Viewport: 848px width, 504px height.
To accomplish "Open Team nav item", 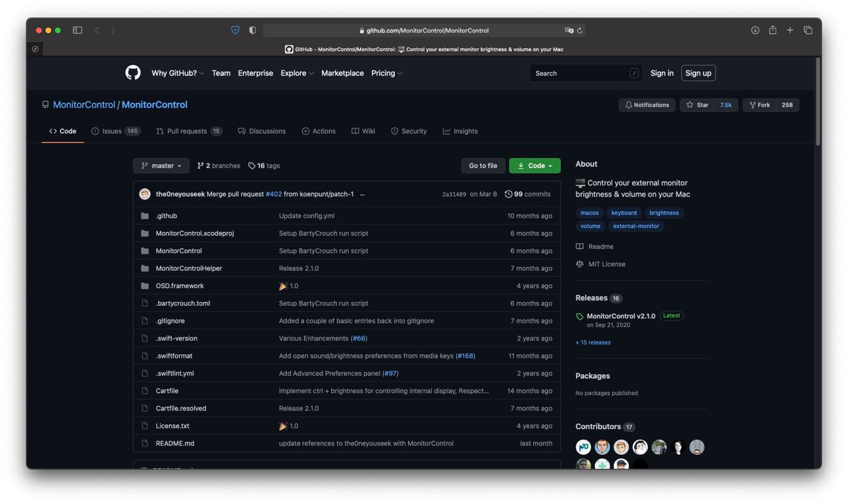I will (221, 73).
